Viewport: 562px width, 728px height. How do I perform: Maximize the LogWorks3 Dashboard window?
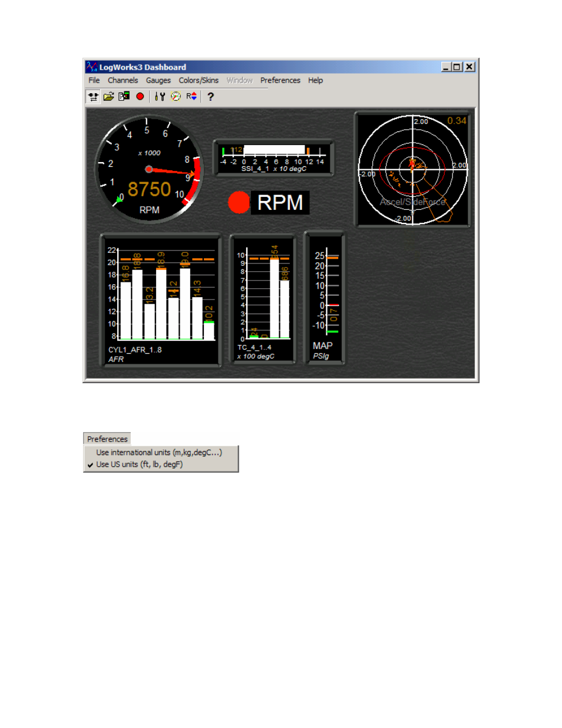tap(457, 67)
